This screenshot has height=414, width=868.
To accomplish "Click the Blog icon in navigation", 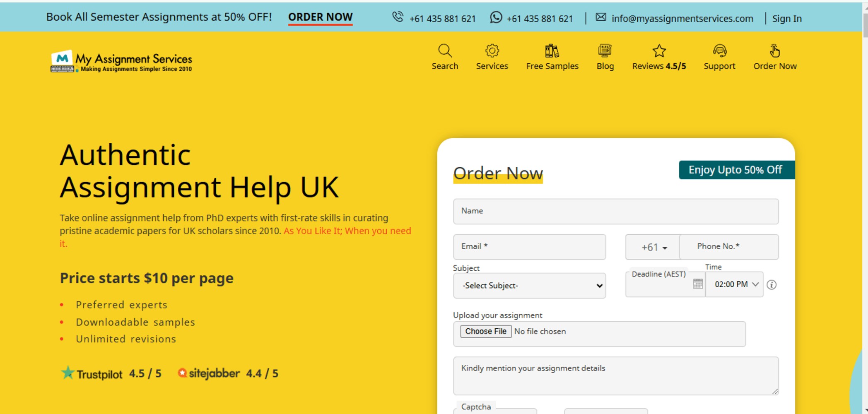I will click(605, 51).
